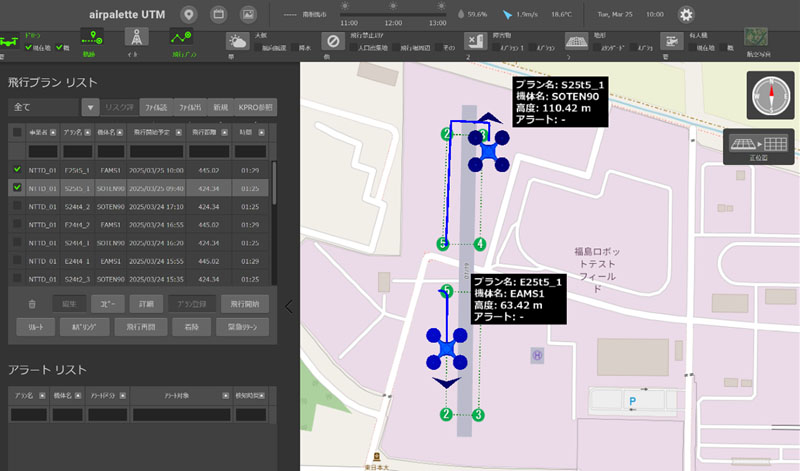Toggle the select-all checkbox in table header
800x471 pixels.
pos(16,131)
